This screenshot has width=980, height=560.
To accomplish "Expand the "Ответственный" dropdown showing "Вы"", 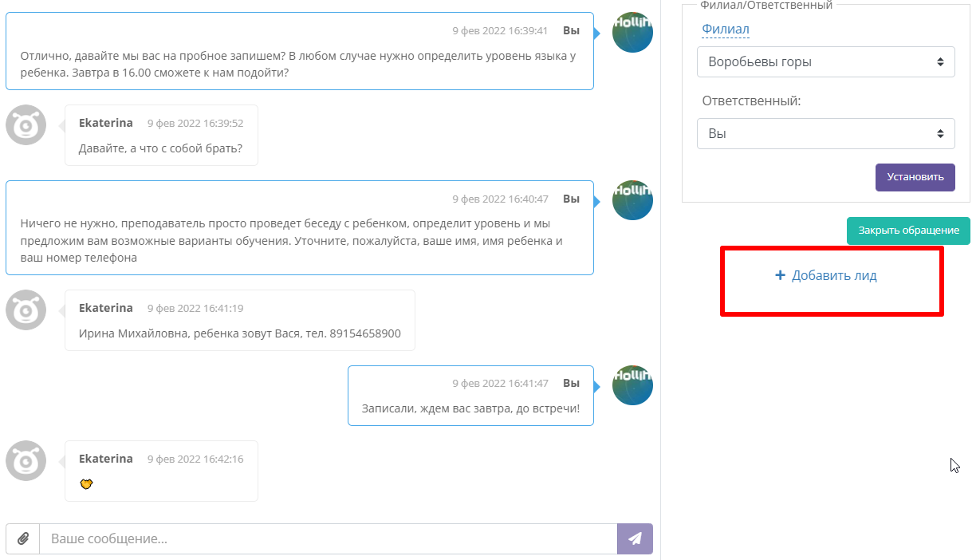I will tap(825, 133).
